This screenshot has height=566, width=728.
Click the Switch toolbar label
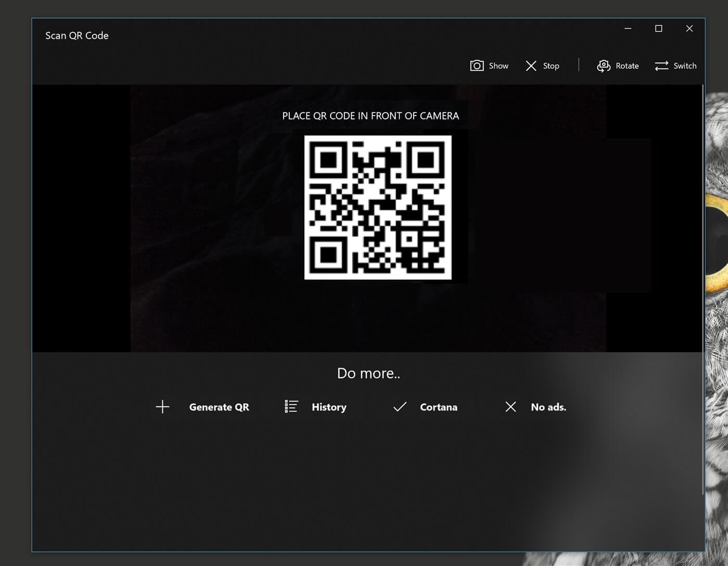pyautogui.click(x=685, y=66)
